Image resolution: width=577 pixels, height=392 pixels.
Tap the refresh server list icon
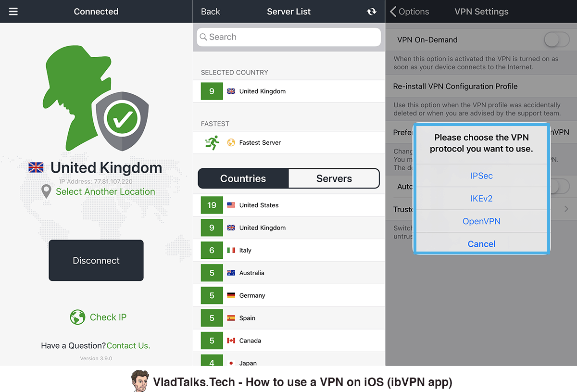(x=372, y=12)
